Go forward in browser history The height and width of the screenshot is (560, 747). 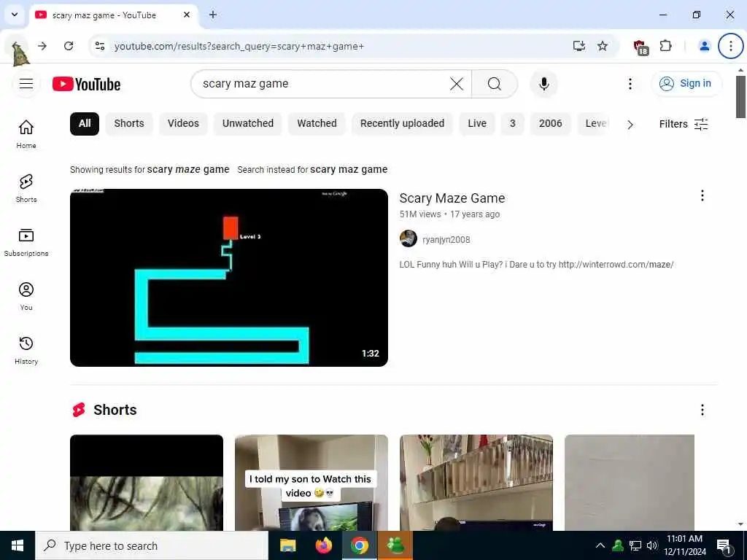click(x=42, y=46)
